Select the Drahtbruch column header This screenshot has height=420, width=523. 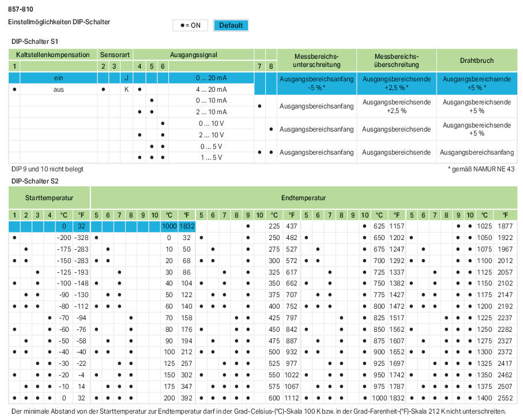click(x=477, y=61)
